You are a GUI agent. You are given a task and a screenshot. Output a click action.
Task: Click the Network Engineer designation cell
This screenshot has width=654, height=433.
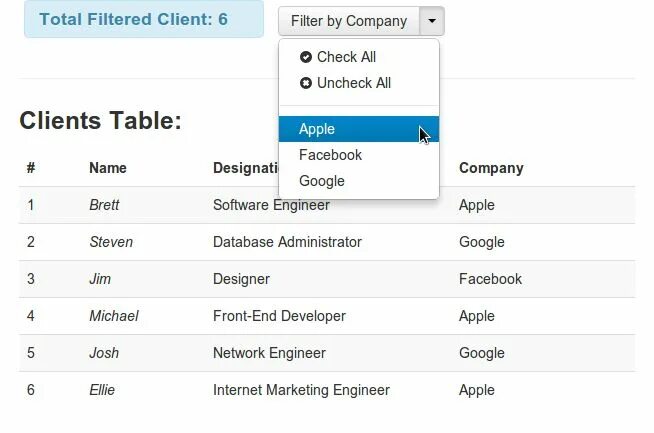[x=269, y=353]
